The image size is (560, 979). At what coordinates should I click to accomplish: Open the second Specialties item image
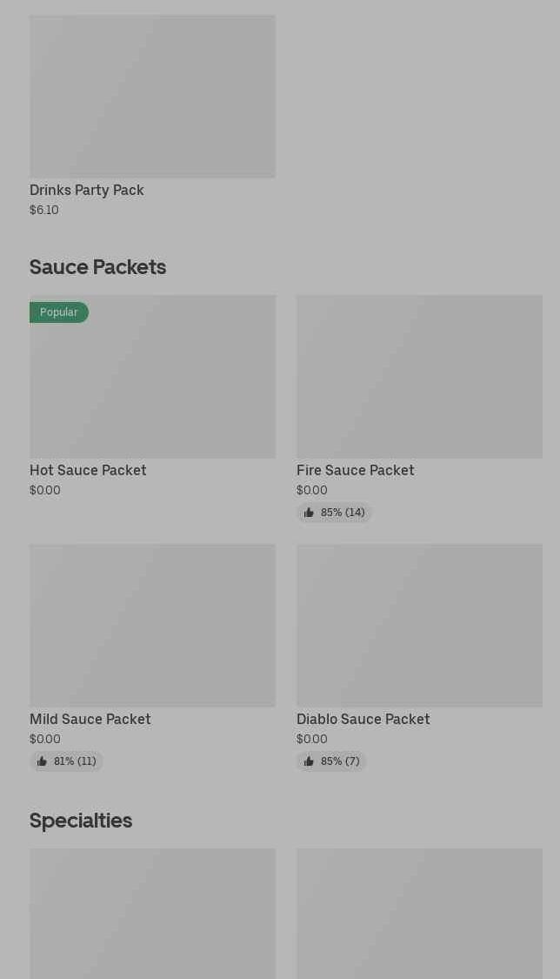pos(419,914)
